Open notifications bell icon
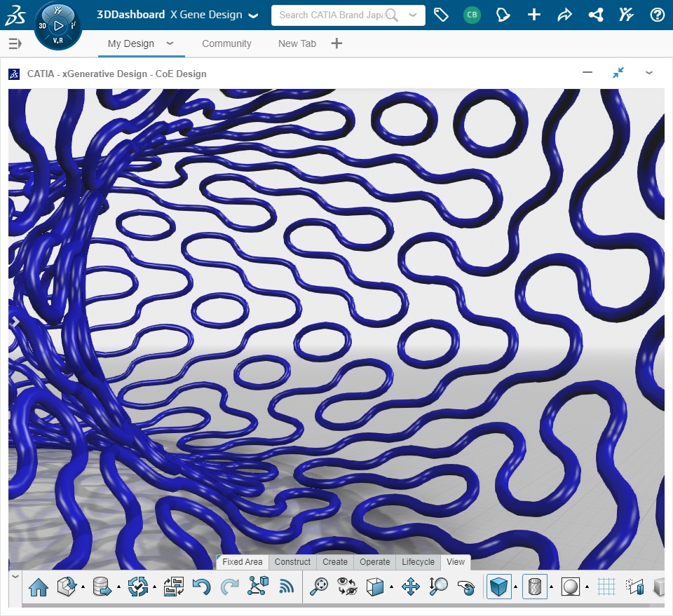 (503, 15)
